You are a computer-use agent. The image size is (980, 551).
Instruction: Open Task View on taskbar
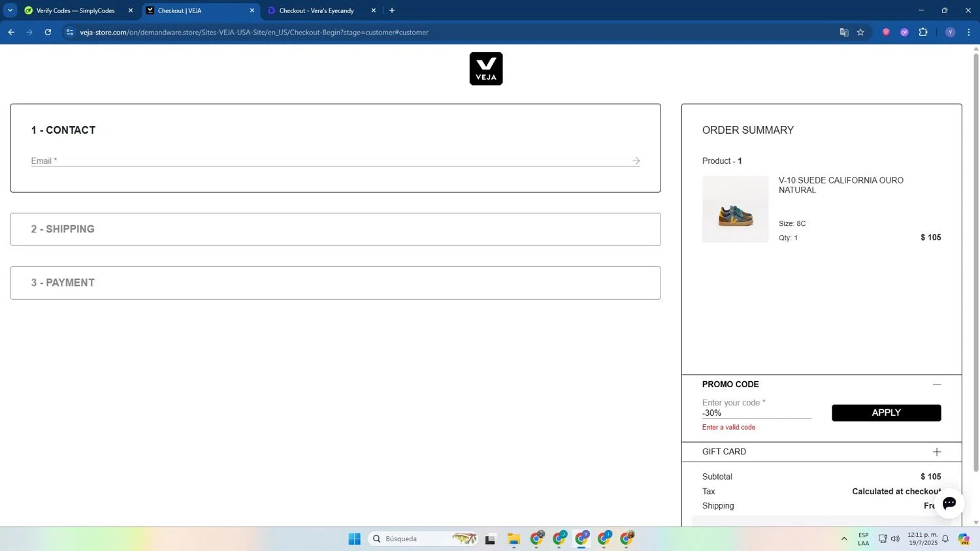pos(490,539)
